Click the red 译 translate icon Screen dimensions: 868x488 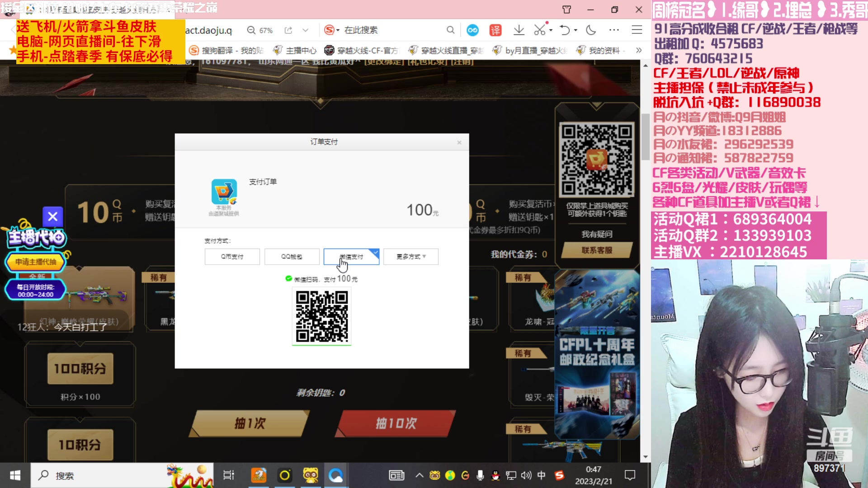[x=495, y=30]
